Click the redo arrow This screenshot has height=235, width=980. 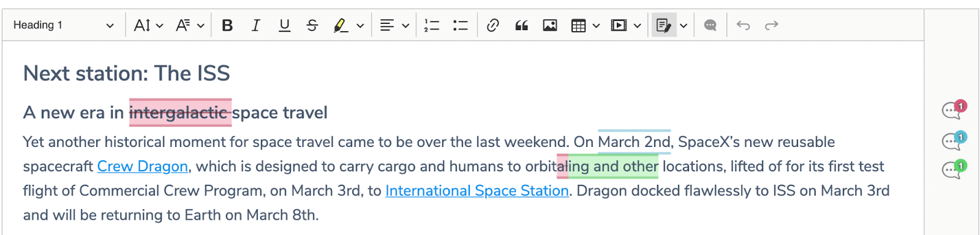point(771,25)
